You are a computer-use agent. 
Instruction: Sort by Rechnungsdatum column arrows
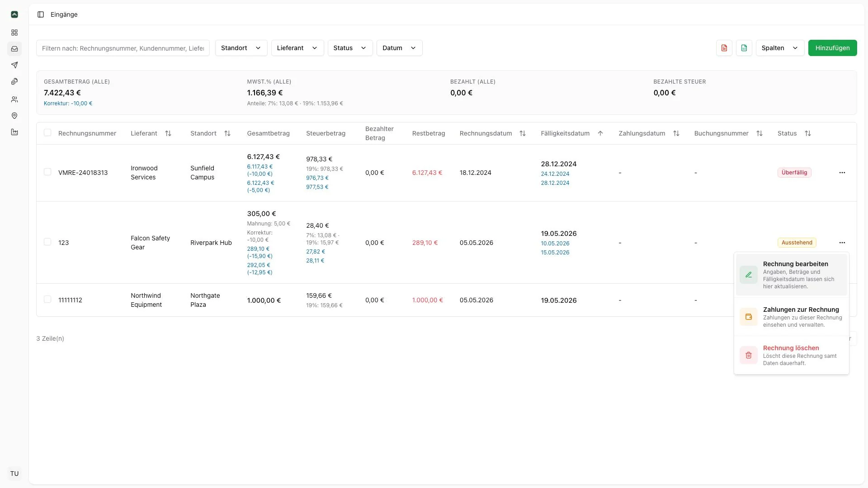[x=523, y=133]
